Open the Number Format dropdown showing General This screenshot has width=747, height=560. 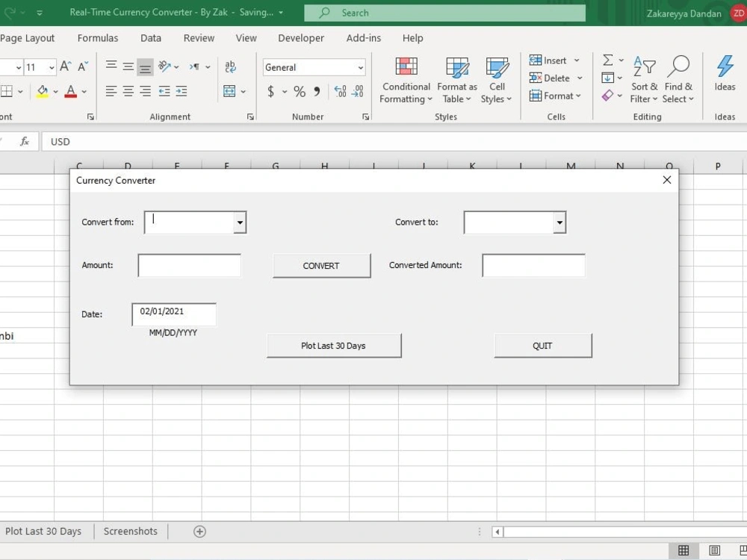click(x=313, y=67)
